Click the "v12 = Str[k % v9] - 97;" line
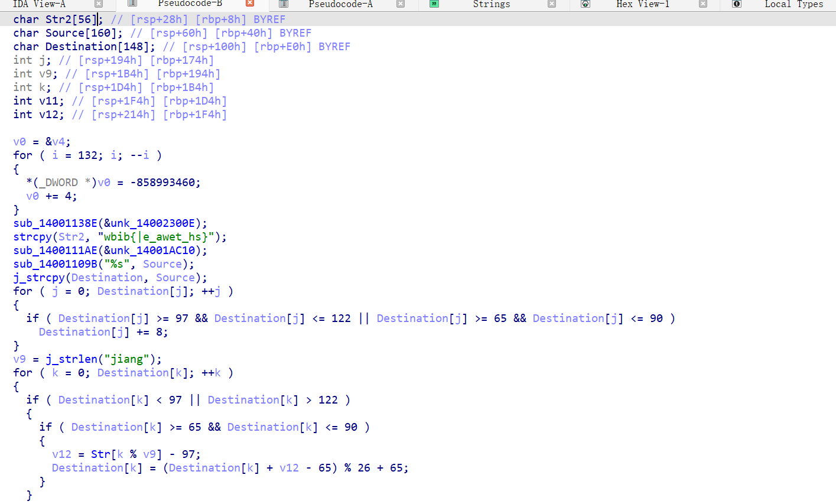Viewport: 836px width, 504px height. pyautogui.click(x=126, y=454)
